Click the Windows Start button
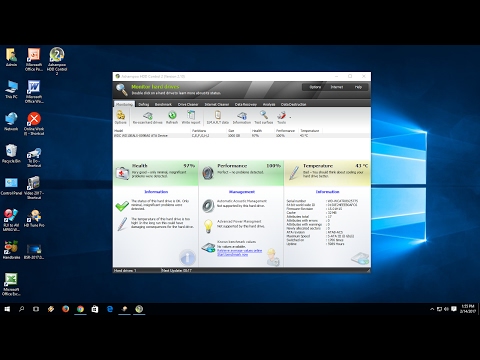 (7, 309)
